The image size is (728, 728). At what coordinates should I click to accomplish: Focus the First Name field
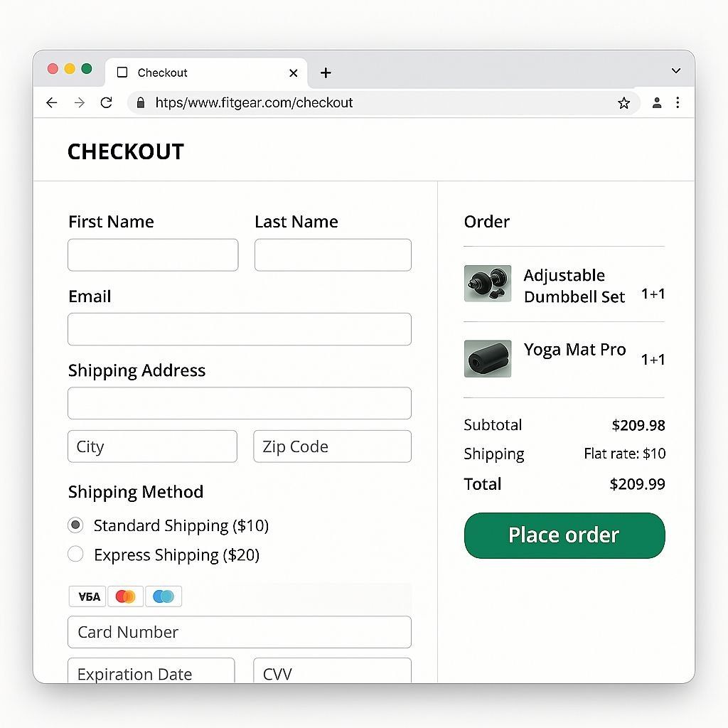pos(153,255)
